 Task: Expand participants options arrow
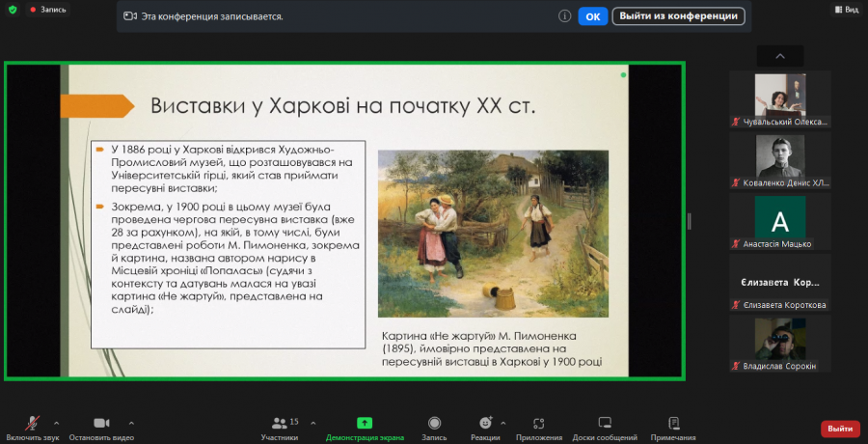click(313, 423)
